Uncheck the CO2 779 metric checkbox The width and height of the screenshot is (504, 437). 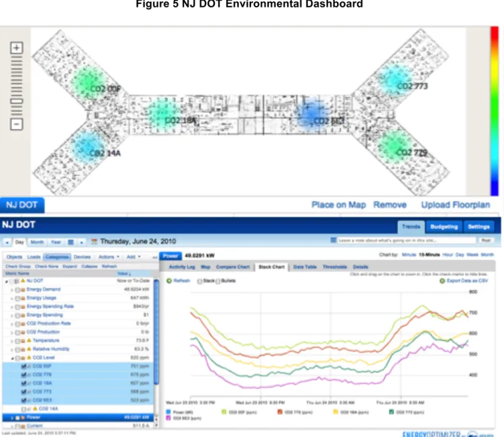click(x=23, y=375)
